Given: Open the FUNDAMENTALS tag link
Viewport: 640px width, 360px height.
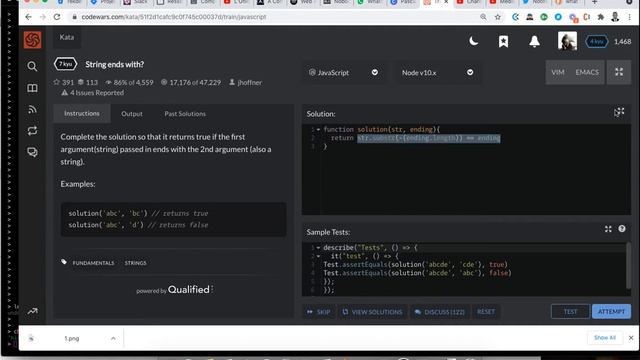Looking at the screenshot, I should [x=93, y=263].
